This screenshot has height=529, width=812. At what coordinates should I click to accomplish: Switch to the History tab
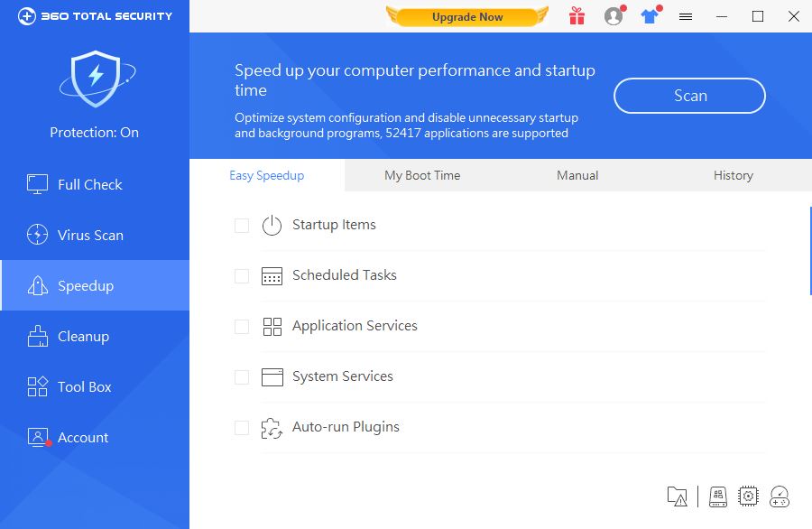click(734, 176)
